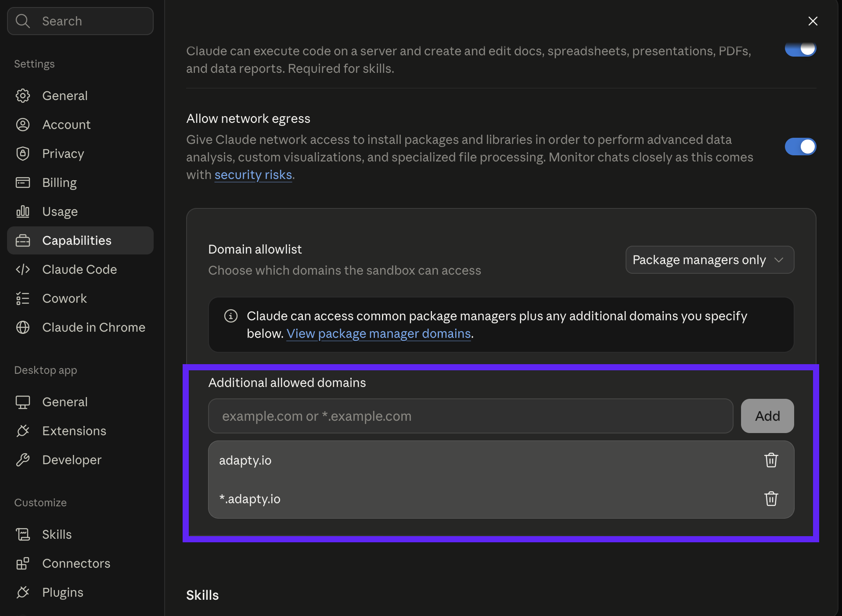Click the Account person icon
The width and height of the screenshot is (842, 616).
pos(23,125)
